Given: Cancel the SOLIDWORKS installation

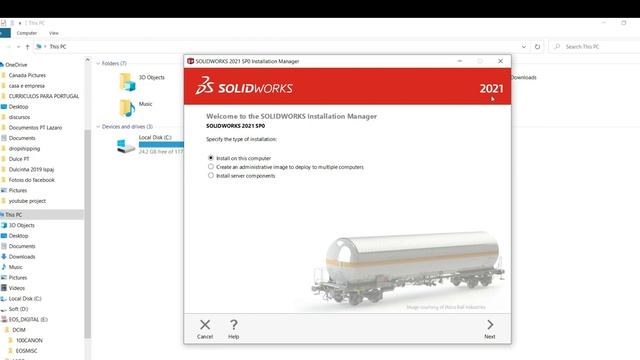Looking at the screenshot, I should [x=205, y=329].
